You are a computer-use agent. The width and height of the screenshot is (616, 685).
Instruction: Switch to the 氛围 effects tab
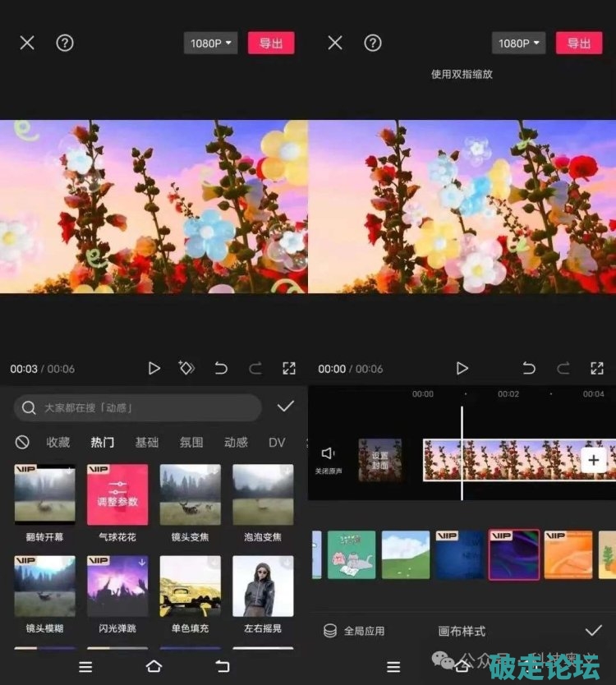[x=191, y=442]
